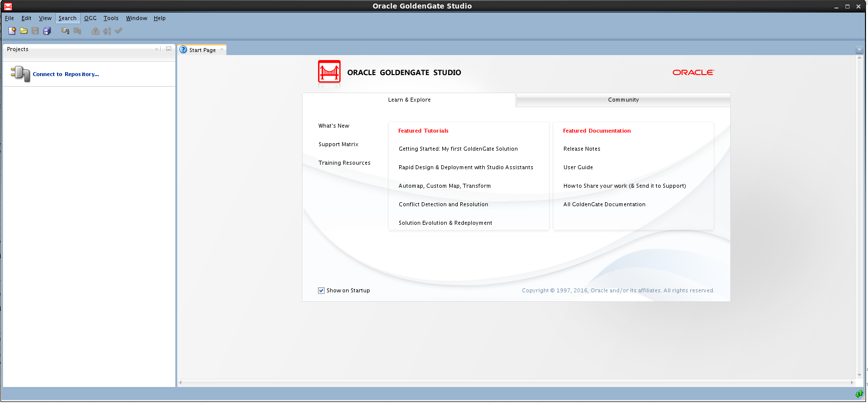The height and width of the screenshot is (404, 868).
Task: Click the Featured Documentation heading
Action: click(597, 131)
